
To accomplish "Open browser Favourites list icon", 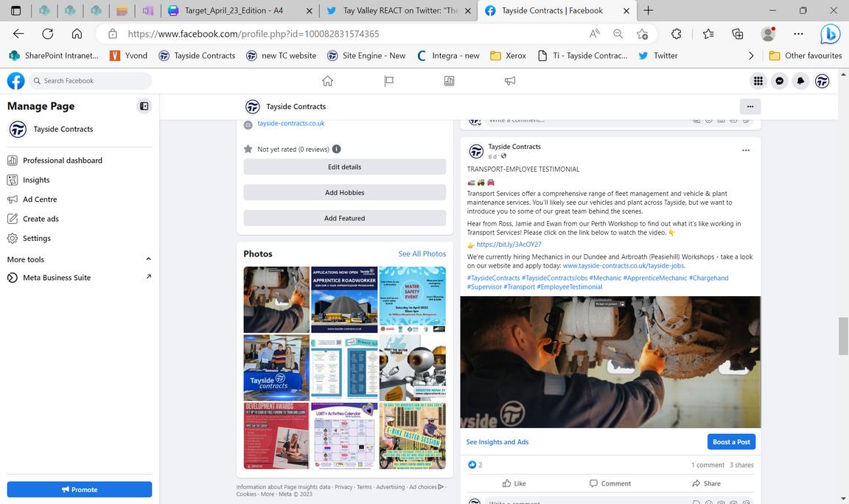I will pyautogui.click(x=708, y=34).
